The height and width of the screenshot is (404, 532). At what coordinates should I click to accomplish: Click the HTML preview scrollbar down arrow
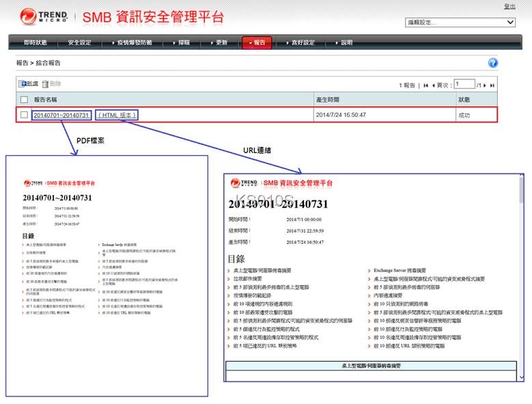coord(522,377)
